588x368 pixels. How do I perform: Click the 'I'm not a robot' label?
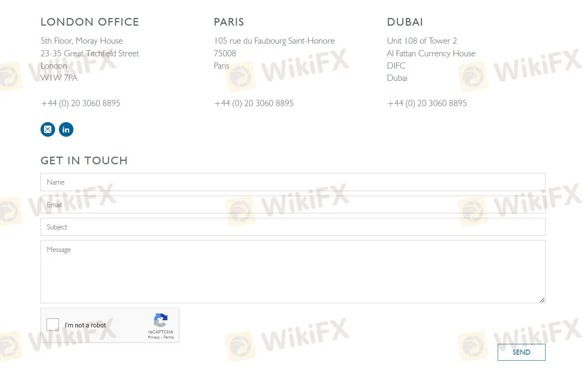point(85,325)
